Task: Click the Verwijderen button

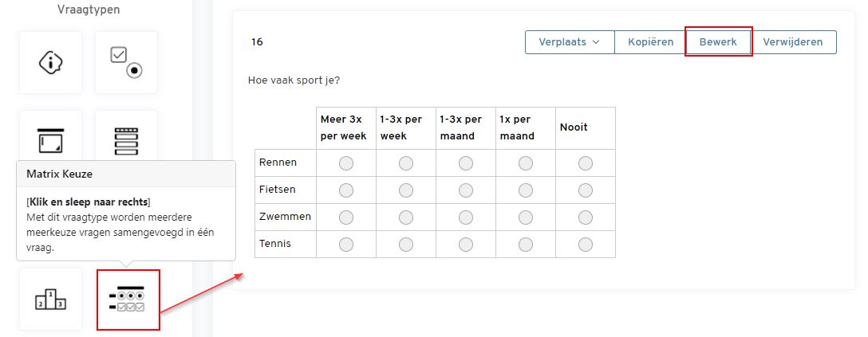Action: point(793,42)
